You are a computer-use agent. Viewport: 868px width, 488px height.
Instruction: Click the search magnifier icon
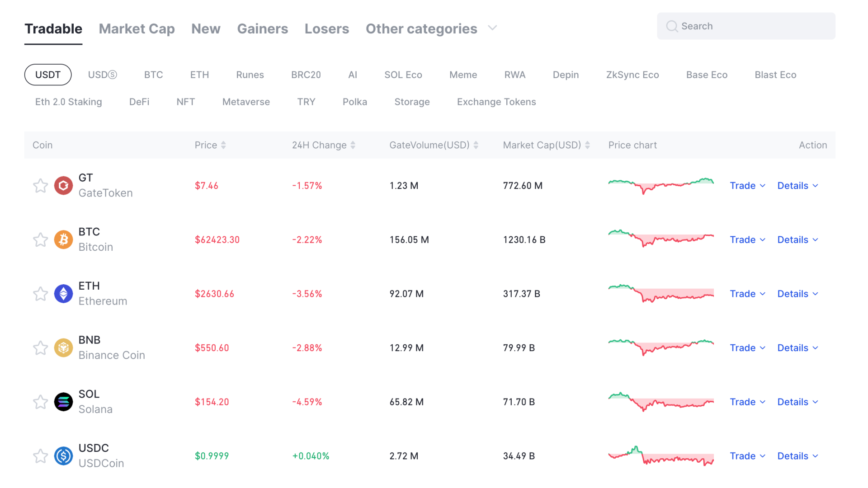click(x=672, y=26)
